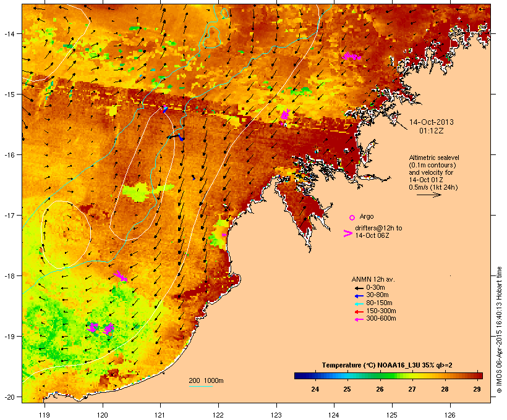Click the latitude axis label -20
The width and height of the screenshot is (507, 420).
tap(9, 397)
